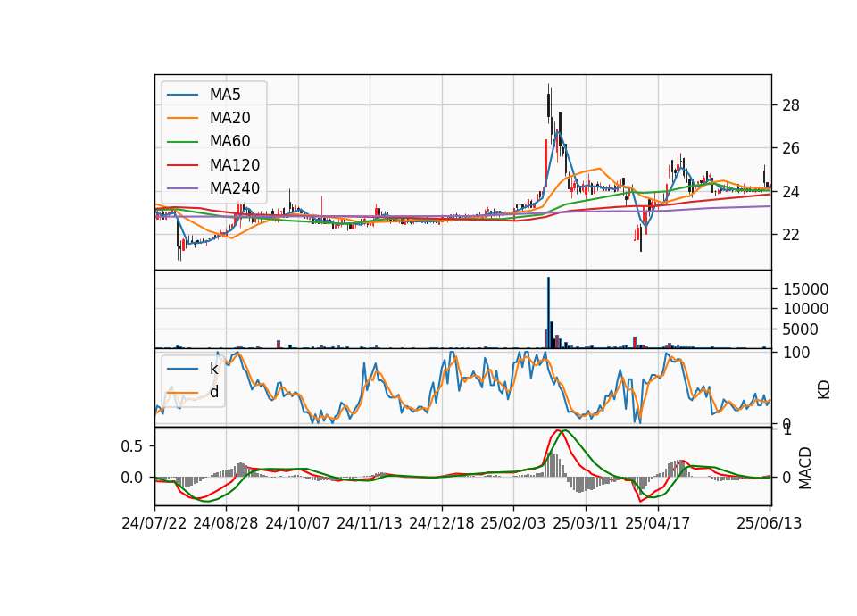The height and width of the screenshot is (616, 857).
Task: Click the 25/04/17 date label
Action: click(658, 523)
